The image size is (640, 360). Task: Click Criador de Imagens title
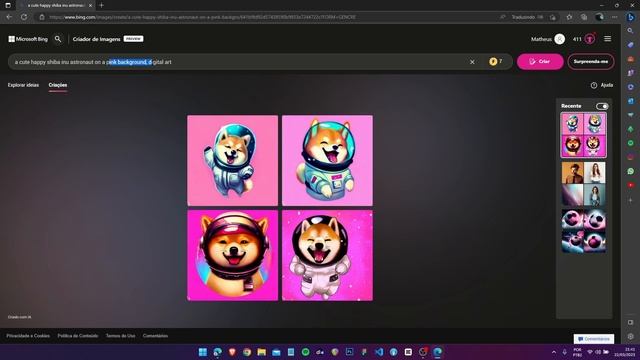96,39
